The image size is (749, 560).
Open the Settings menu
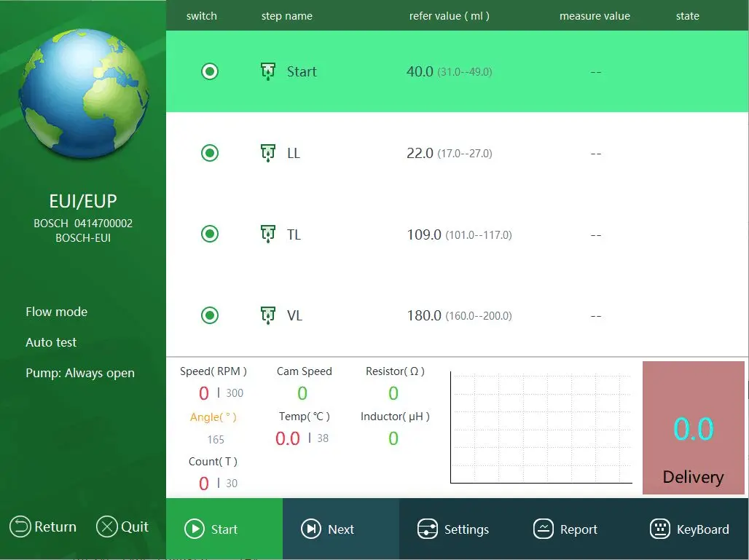pyautogui.click(x=453, y=529)
